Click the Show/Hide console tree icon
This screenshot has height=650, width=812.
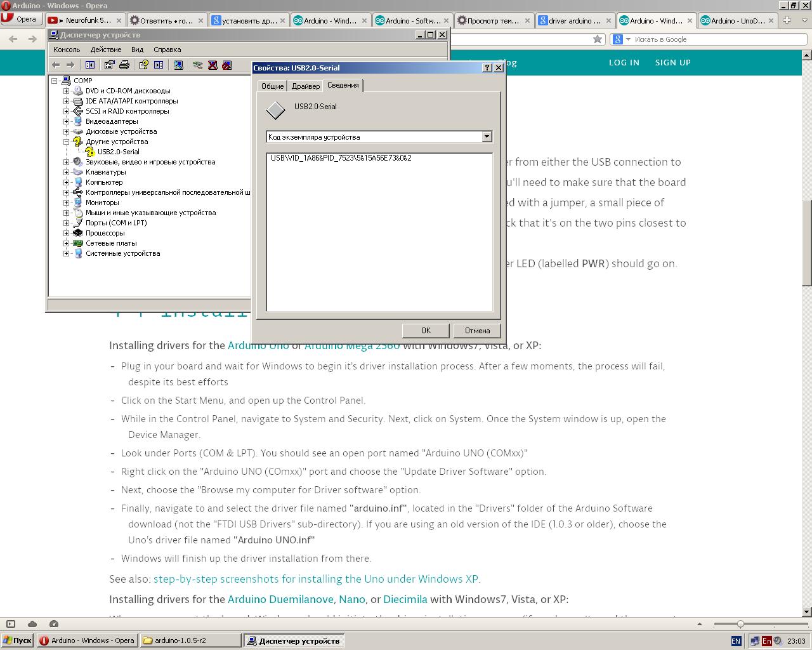[90, 65]
